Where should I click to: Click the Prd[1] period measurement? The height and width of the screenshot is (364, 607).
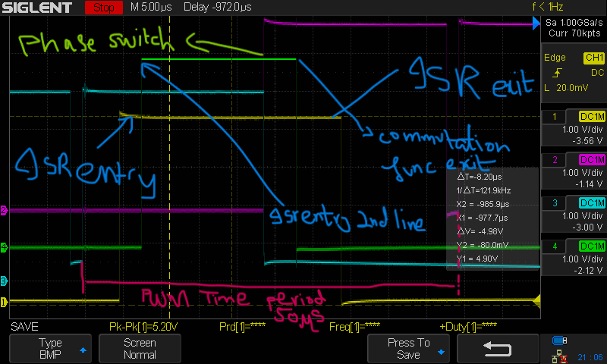(242, 327)
